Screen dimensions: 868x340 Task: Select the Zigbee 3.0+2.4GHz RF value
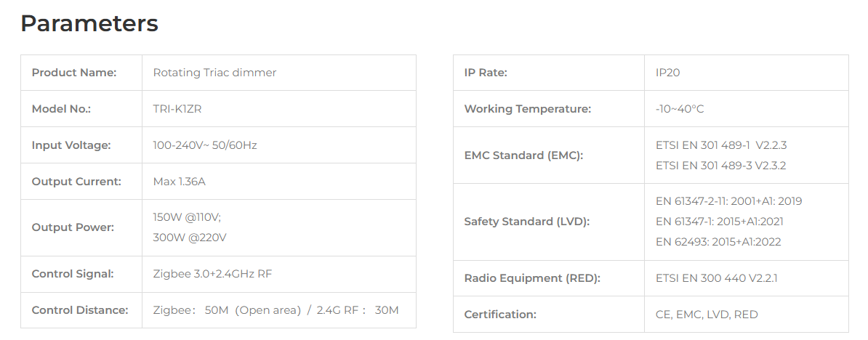tap(212, 274)
